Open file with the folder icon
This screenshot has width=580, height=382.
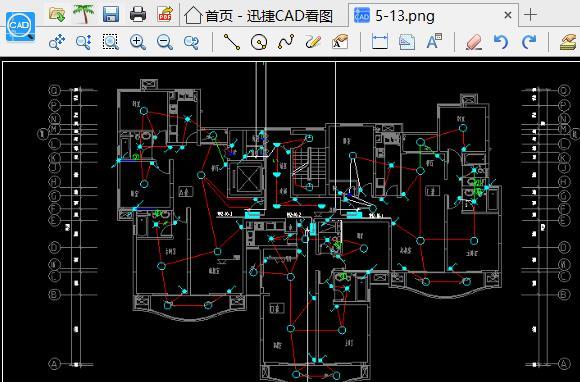[57, 15]
